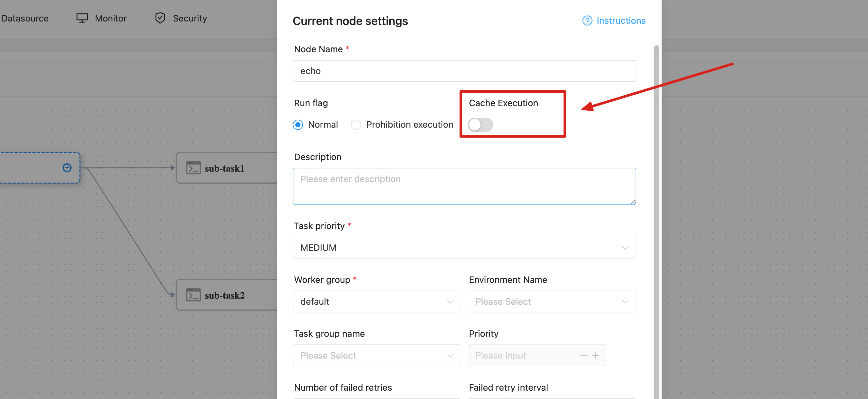The height and width of the screenshot is (399, 868).
Task: Expand the Worker group default dropdown
Action: (377, 301)
